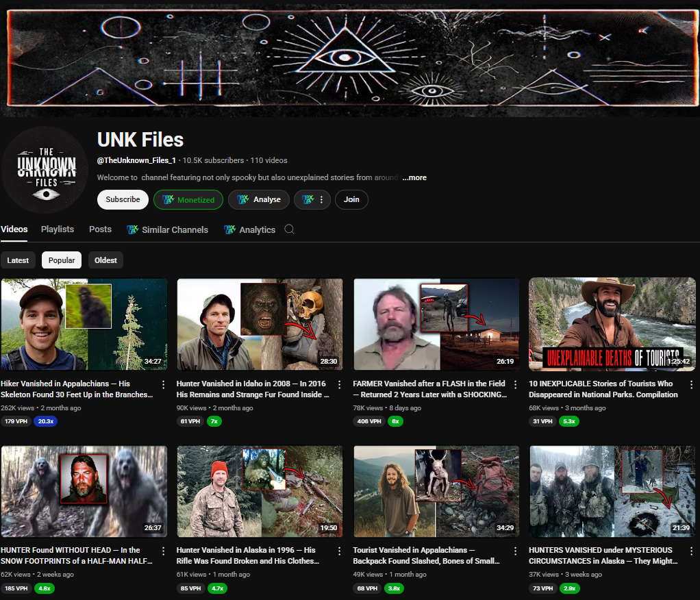The image size is (700, 600).
Task: Open options menu for HUNTERS VANISHED in Alaska video
Action: 692,551
